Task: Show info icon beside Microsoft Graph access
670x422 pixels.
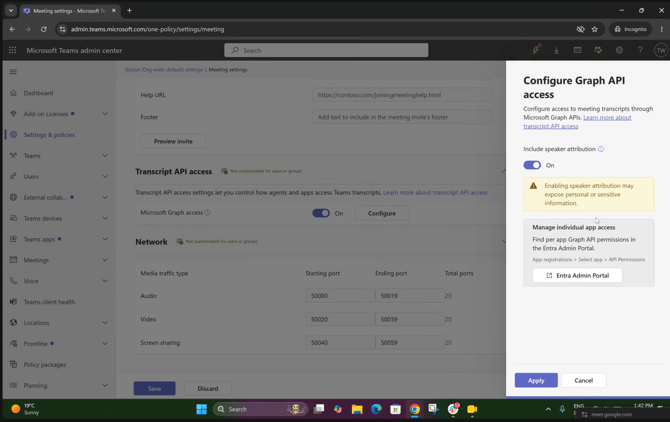Action: click(x=208, y=213)
